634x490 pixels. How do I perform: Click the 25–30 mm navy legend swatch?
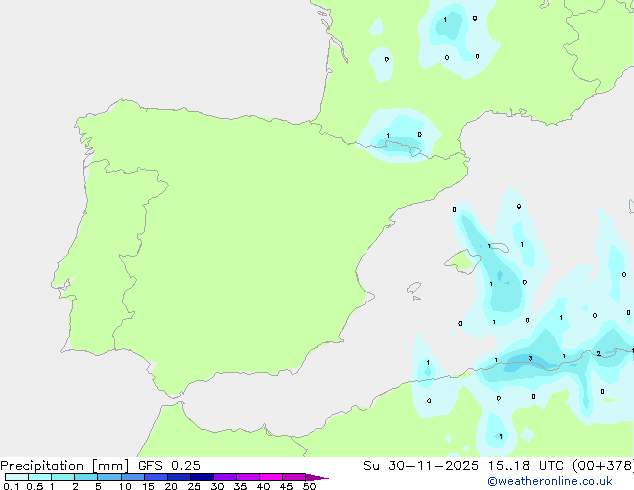[x=202, y=477]
